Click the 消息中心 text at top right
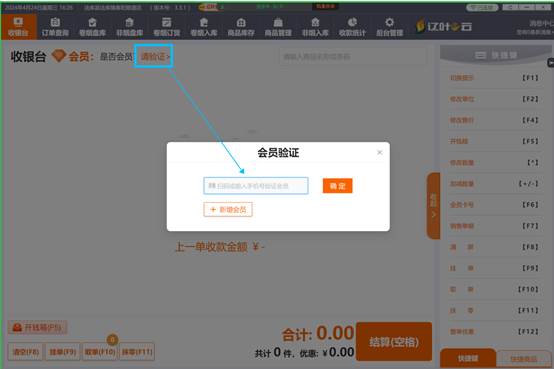The width and height of the screenshot is (554, 369). coord(541,23)
